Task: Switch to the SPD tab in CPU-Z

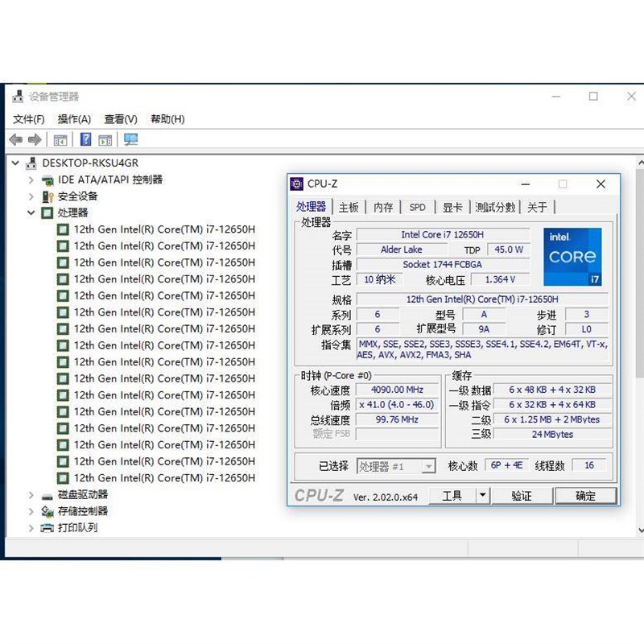Action: [417, 208]
